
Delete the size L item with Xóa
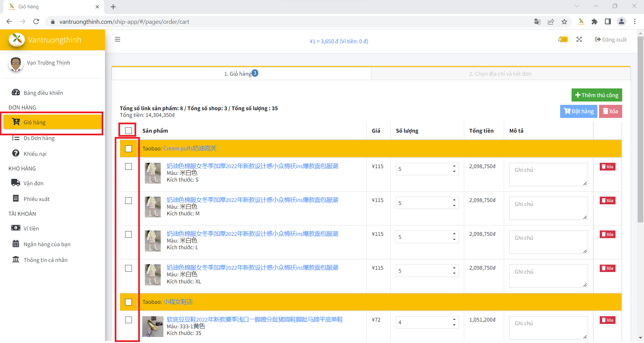pyautogui.click(x=607, y=234)
